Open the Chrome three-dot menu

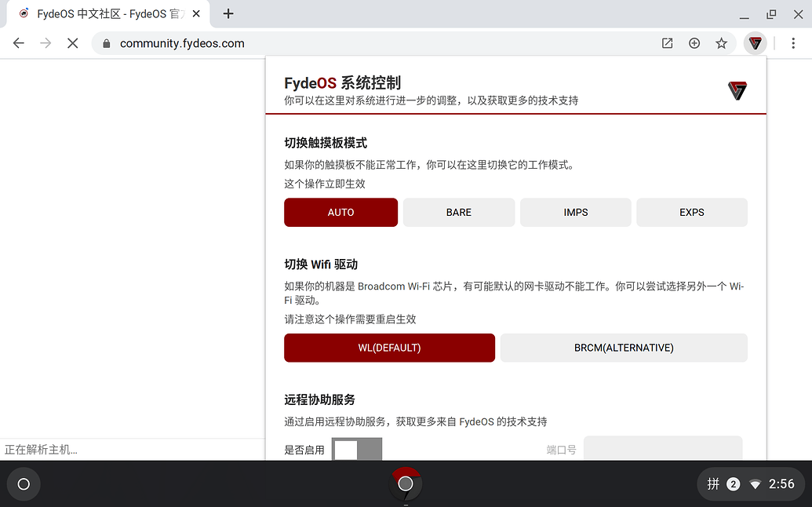[794, 43]
